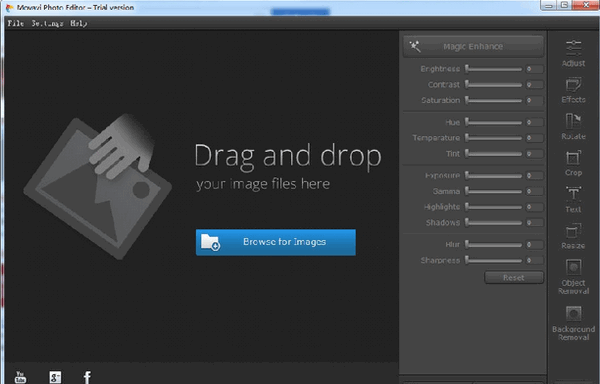Open the Help menu
Screen dimensions: 600x384
coord(79,23)
